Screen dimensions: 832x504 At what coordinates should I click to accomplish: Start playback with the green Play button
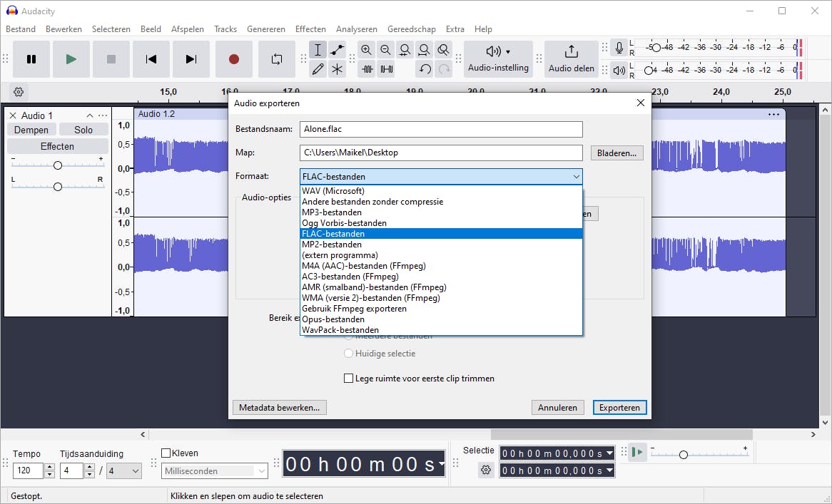tap(71, 59)
